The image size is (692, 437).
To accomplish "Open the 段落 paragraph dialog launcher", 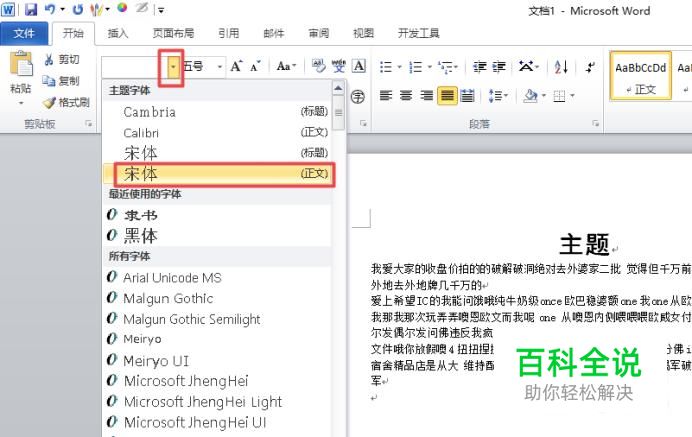I will 595,124.
